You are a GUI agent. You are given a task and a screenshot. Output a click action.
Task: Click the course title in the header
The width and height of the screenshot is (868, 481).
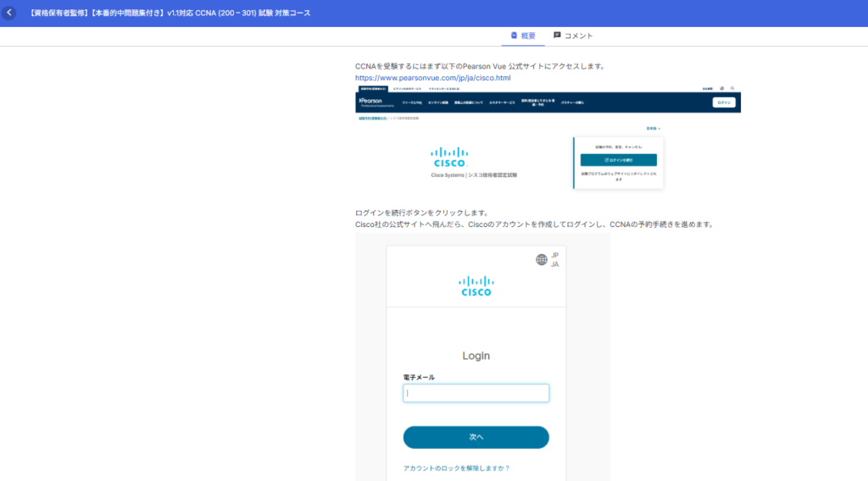[x=169, y=13]
